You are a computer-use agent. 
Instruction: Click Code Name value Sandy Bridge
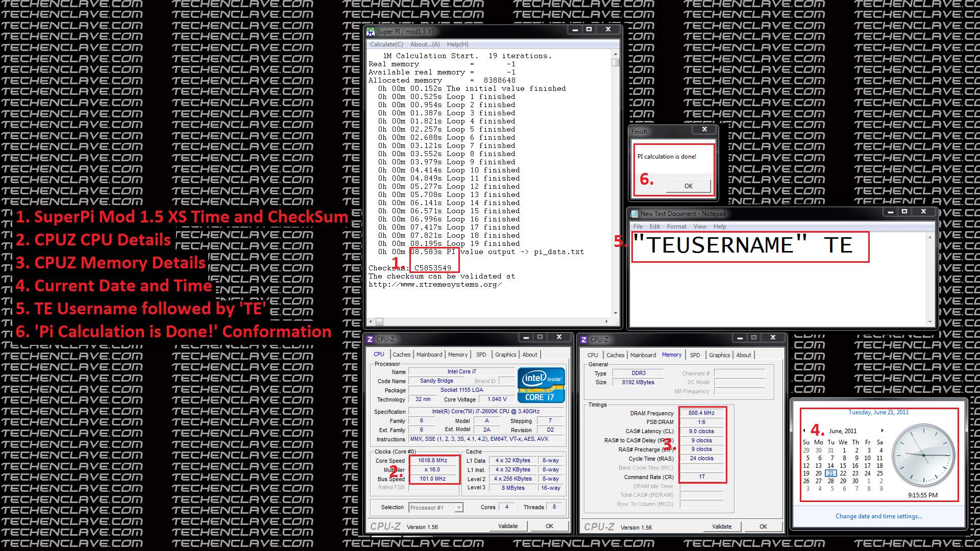coord(436,381)
